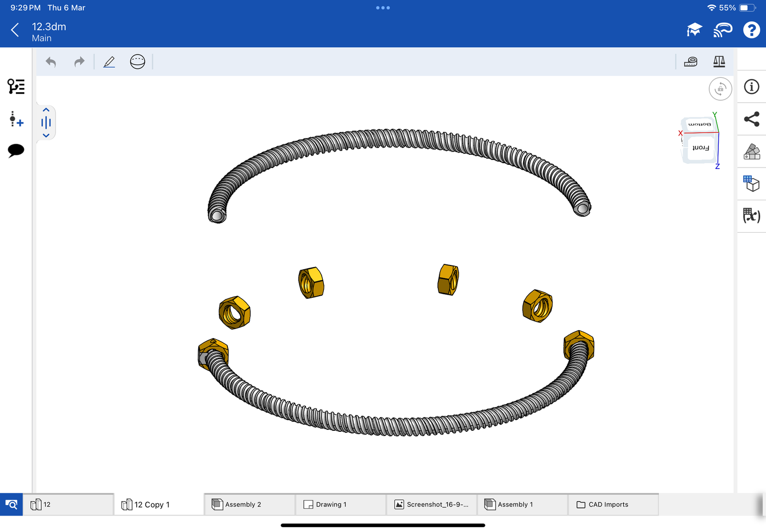Go back using the back chevron
The width and height of the screenshot is (766, 532).
[15, 30]
